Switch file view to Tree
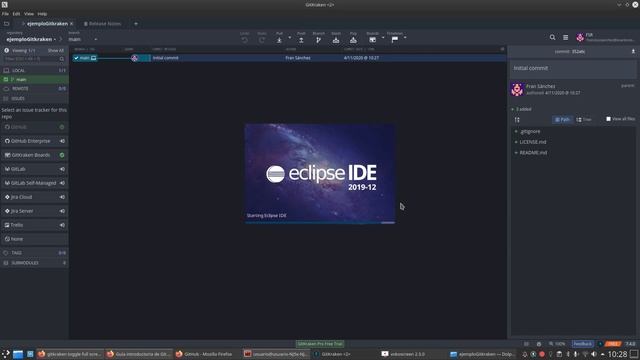The width and height of the screenshot is (640, 360). 584,120
